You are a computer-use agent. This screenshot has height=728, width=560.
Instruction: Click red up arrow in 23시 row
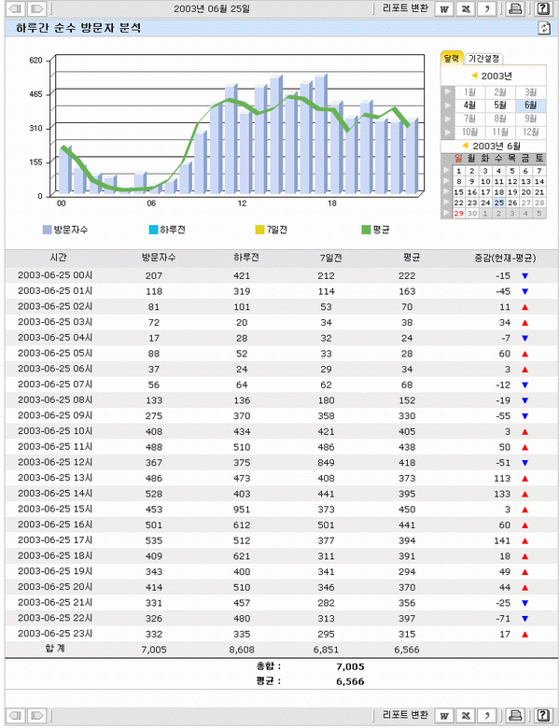(x=525, y=635)
